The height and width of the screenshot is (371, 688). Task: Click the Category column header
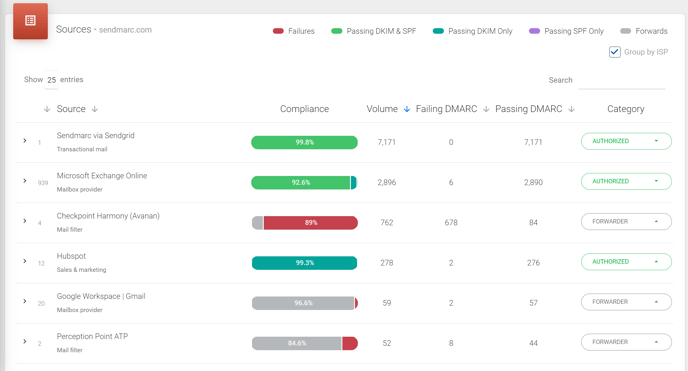pyautogui.click(x=626, y=109)
